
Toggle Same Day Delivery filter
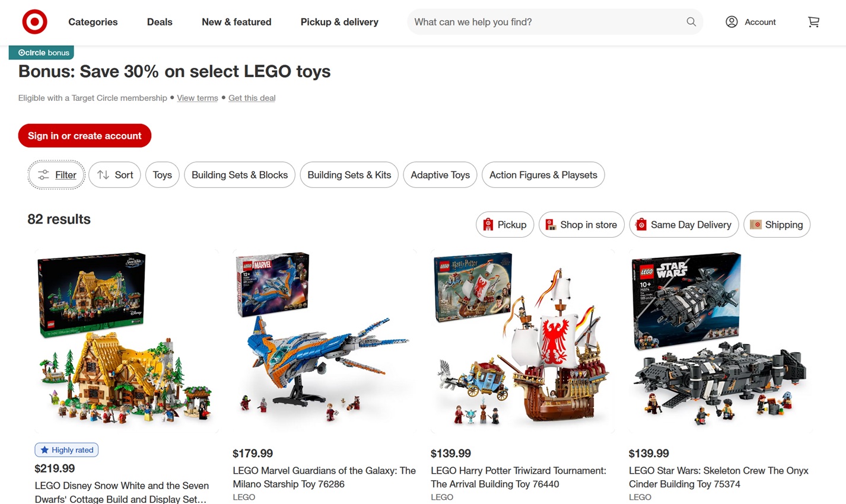684,225
